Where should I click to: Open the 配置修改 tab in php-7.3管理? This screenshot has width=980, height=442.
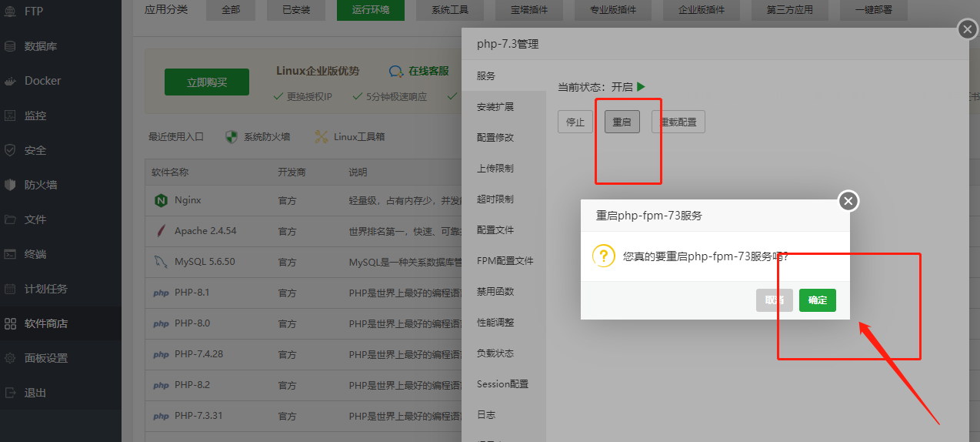(x=504, y=138)
